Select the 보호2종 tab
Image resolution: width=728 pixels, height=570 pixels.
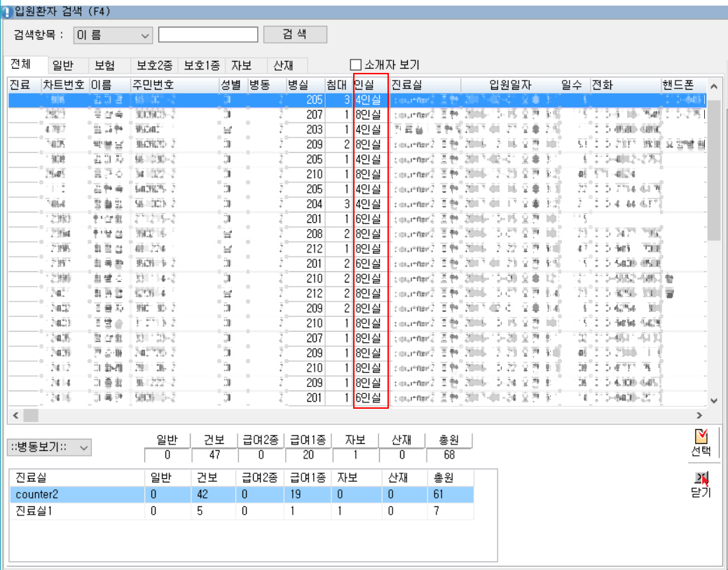[154, 65]
